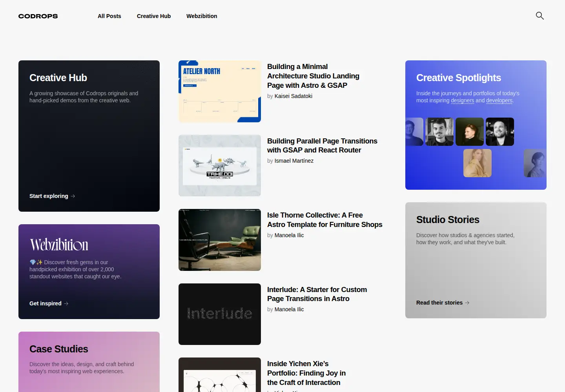
Task: Select the man portrait on dark green background
Action: pos(470,132)
